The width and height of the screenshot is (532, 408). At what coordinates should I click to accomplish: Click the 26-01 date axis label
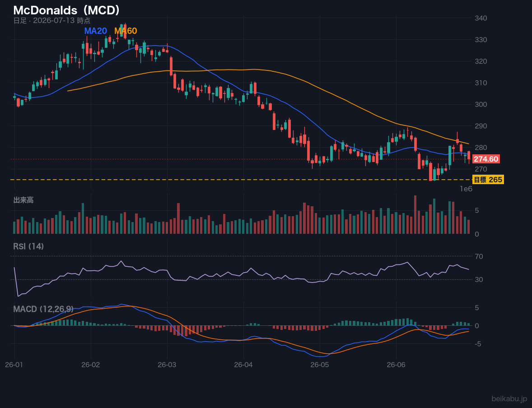click(x=14, y=365)
